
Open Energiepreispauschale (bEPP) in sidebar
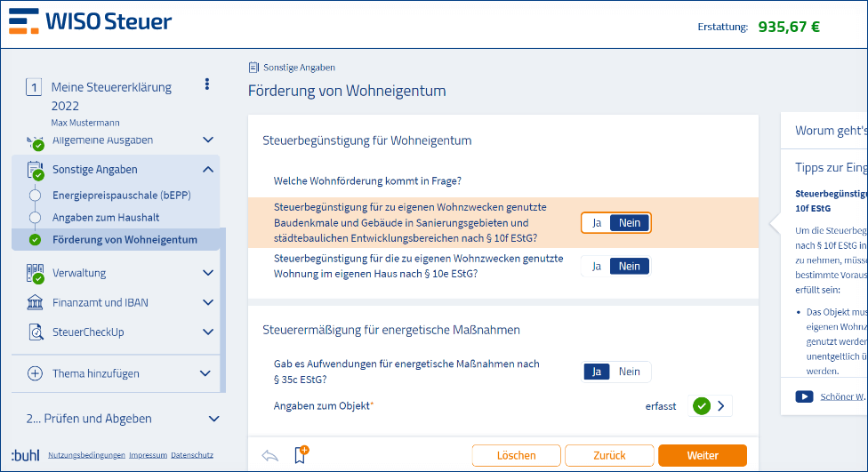121,196
